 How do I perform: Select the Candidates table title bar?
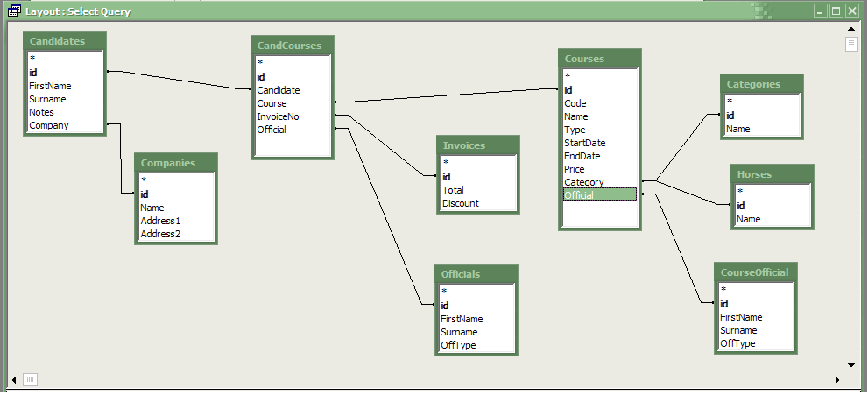[65, 41]
